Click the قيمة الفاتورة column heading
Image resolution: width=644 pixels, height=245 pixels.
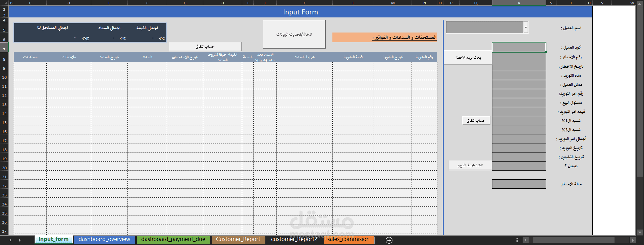(x=353, y=57)
